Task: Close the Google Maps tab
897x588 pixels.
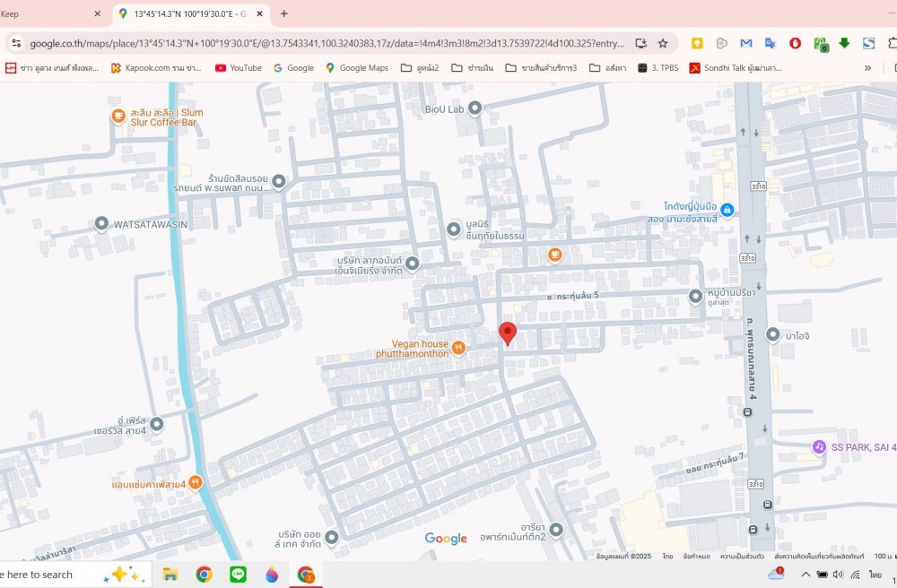Action: click(260, 13)
